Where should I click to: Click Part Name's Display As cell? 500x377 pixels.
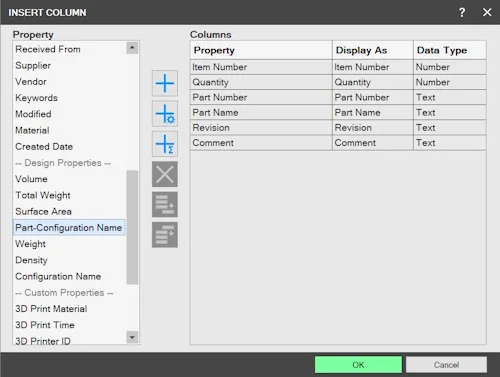[373, 113]
